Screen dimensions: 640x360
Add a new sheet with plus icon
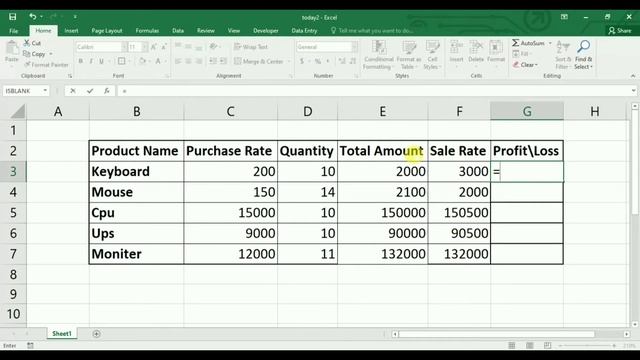pyautogui.click(x=96, y=334)
